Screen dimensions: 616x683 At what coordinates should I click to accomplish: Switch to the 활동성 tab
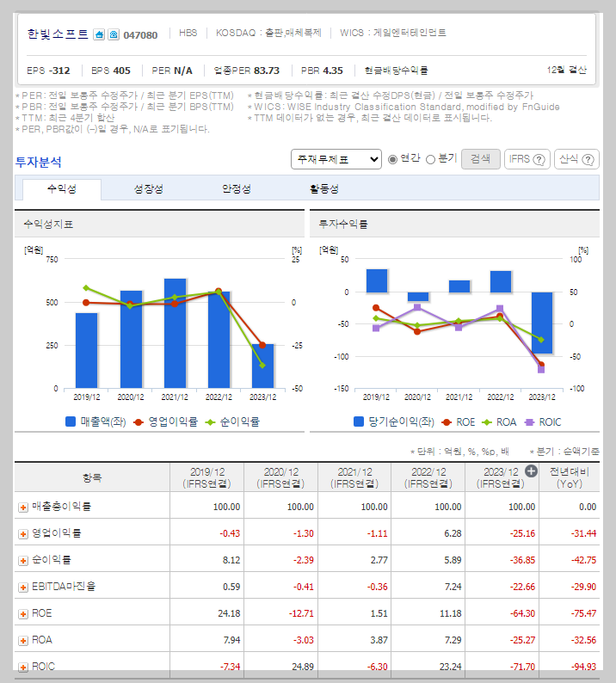pos(324,189)
